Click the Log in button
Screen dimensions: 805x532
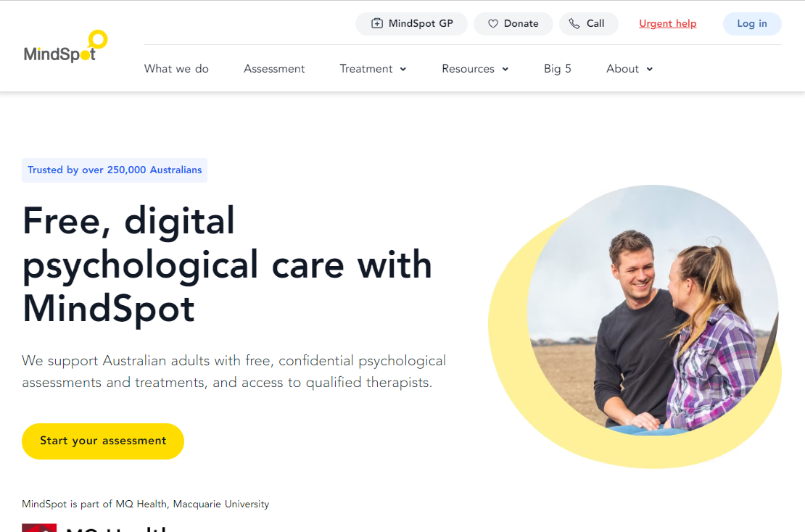(x=752, y=24)
